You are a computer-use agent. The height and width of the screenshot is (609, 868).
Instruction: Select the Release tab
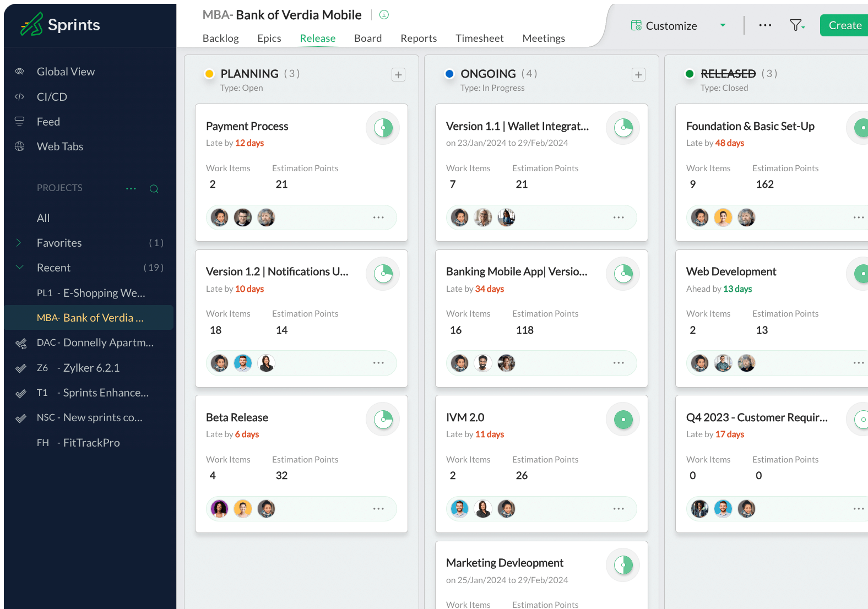[x=318, y=38]
